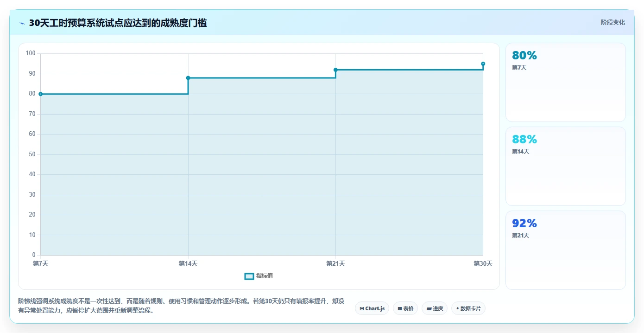Viewport: 644px width, 333px height.
Task: Click the x-axis label 第7天
Action: point(41,263)
